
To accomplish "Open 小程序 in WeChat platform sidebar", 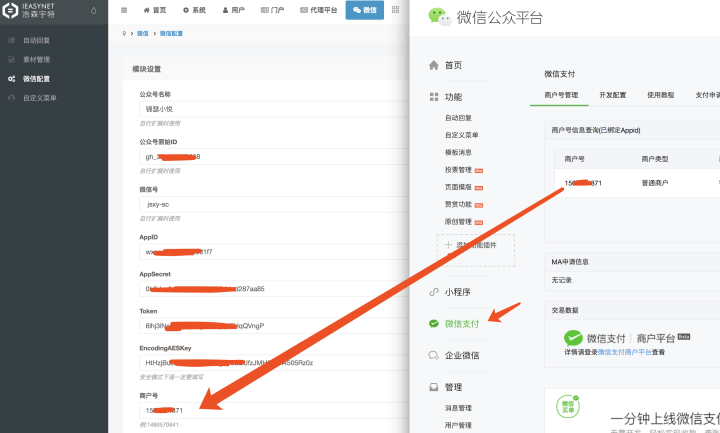I will tap(457, 292).
